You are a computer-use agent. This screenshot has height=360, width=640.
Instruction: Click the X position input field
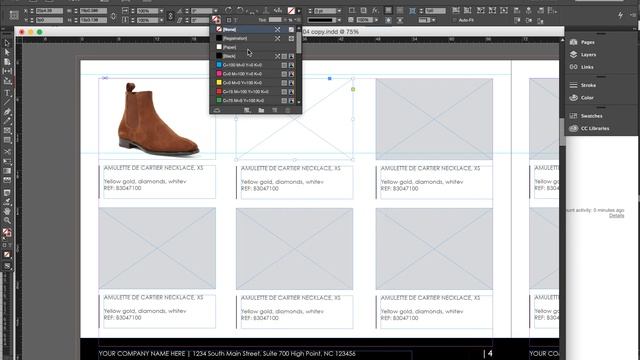pyautogui.click(x=50, y=11)
